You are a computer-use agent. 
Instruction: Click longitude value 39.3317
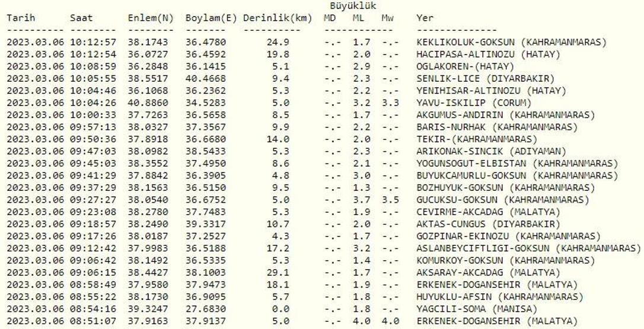point(205,224)
